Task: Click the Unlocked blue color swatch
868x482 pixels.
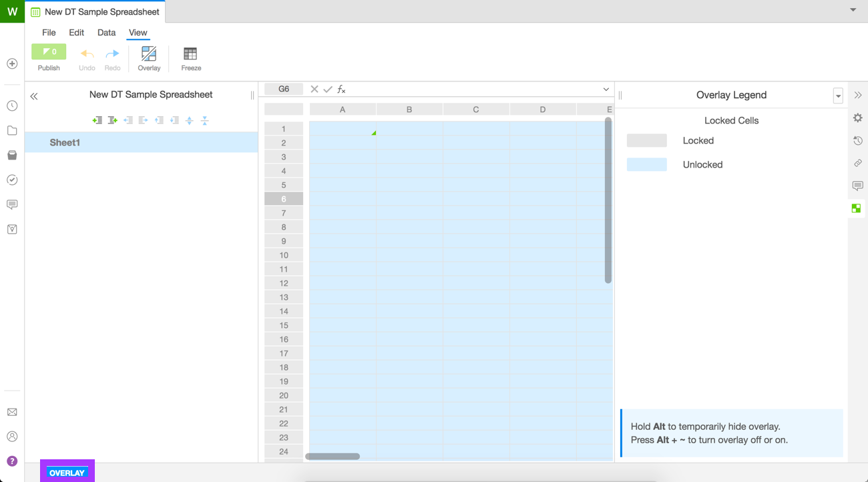Action: [646, 165]
